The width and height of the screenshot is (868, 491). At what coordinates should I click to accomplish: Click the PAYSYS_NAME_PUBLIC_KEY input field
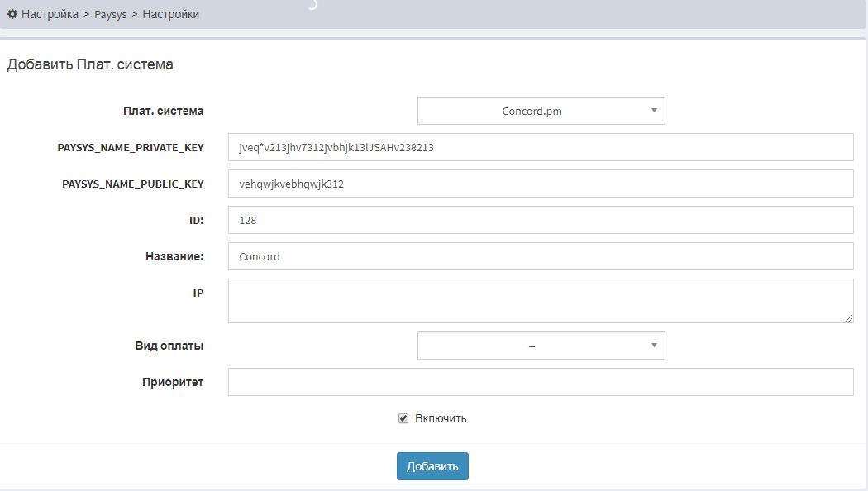[540, 184]
